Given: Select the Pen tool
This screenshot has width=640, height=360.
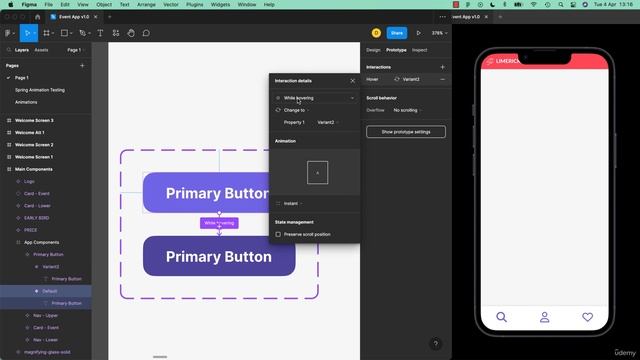Looking at the screenshot, I should (x=83, y=33).
